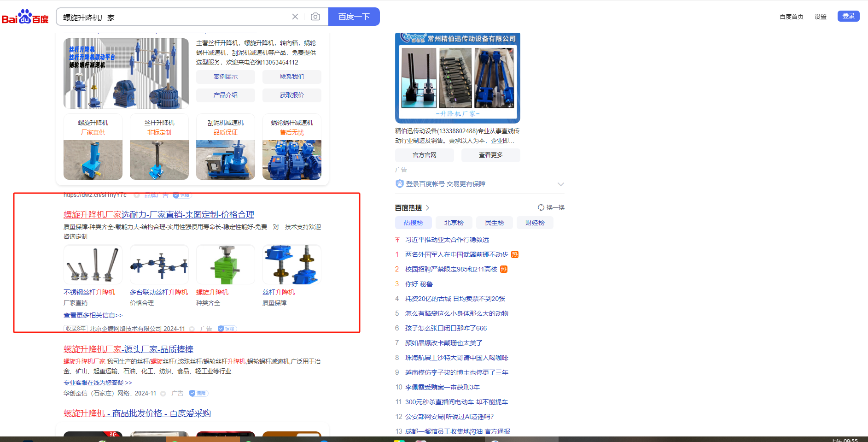Open the 丝杆升降机联动平台 ad image
Viewport: 868px width, 442px height.
pyautogui.click(x=126, y=73)
